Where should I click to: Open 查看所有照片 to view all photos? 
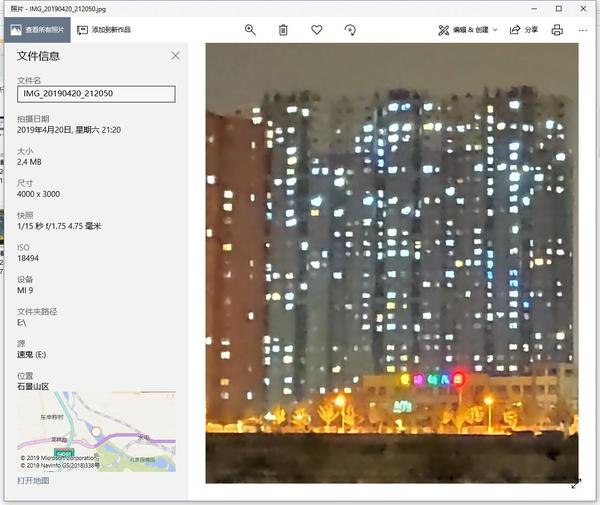[38, 30]
